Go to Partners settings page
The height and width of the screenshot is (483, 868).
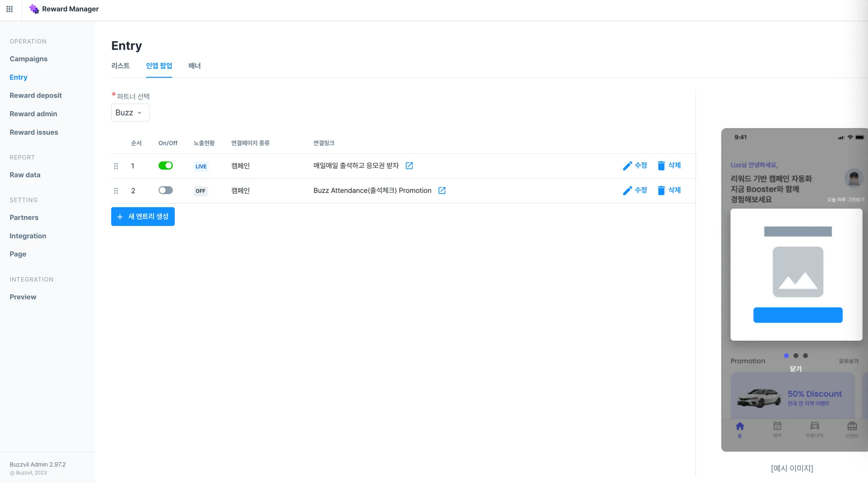tap(24, 218)
